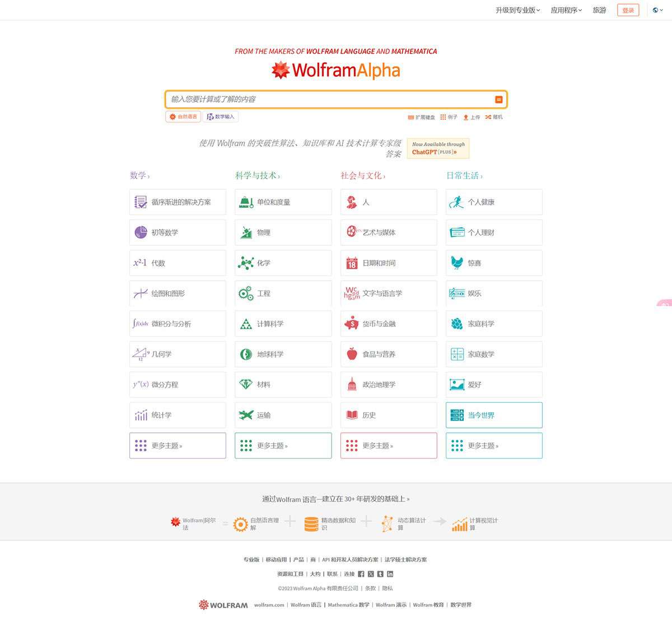Expand more Everyday Life topics (更多主题)

pyautogui.click(x=494, y=446)
